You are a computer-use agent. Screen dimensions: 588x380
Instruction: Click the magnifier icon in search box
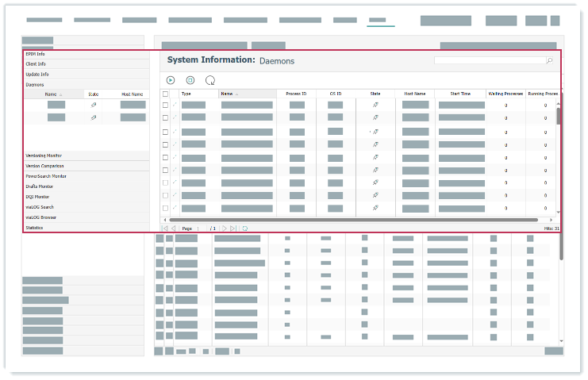point(549,60)
